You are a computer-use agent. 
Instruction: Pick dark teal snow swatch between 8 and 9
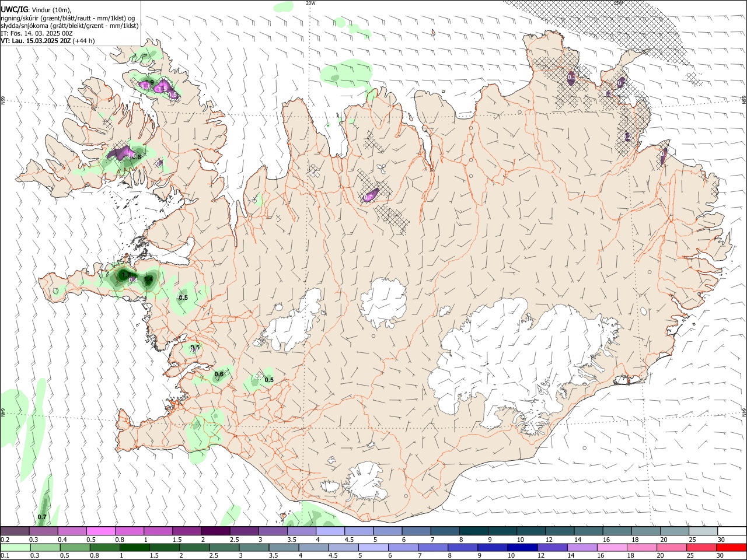473,531
